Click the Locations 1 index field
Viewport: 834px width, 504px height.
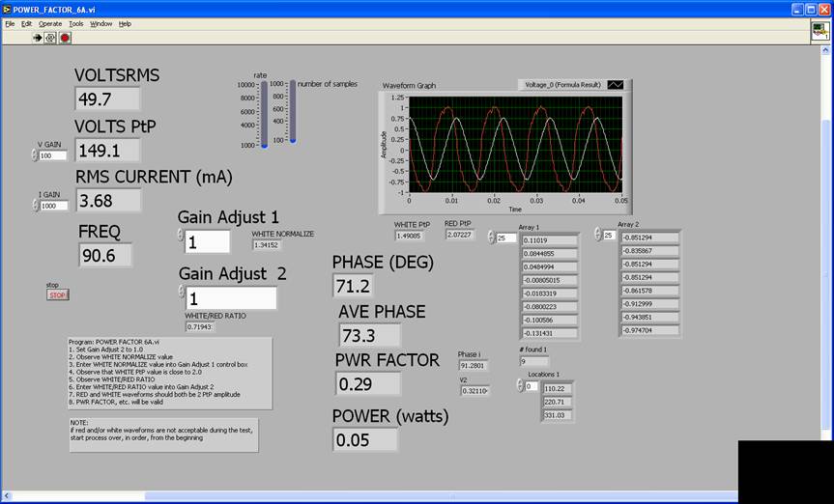pyautogui.click(x=532, y=386)
